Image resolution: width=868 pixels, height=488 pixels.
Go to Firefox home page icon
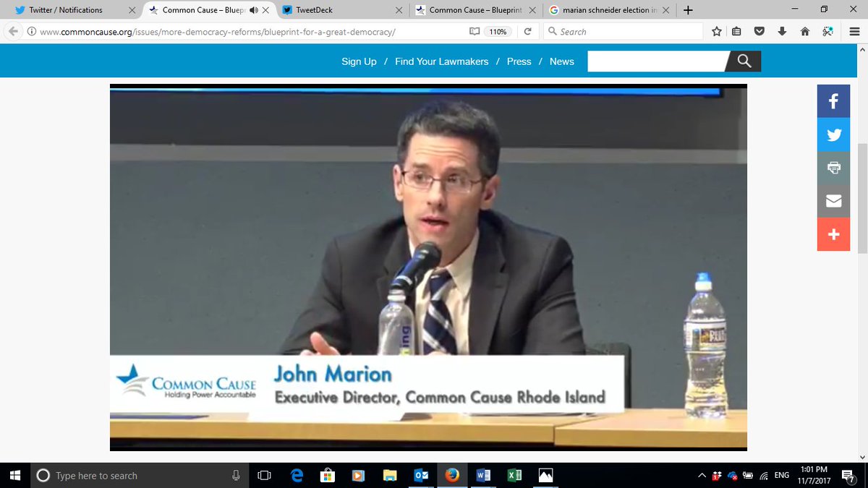click(x=805, y=32)
